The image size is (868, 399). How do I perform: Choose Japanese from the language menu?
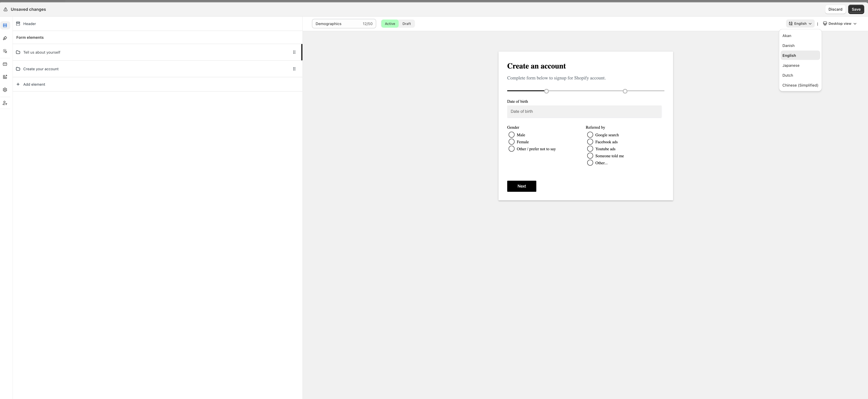(791, 65)
